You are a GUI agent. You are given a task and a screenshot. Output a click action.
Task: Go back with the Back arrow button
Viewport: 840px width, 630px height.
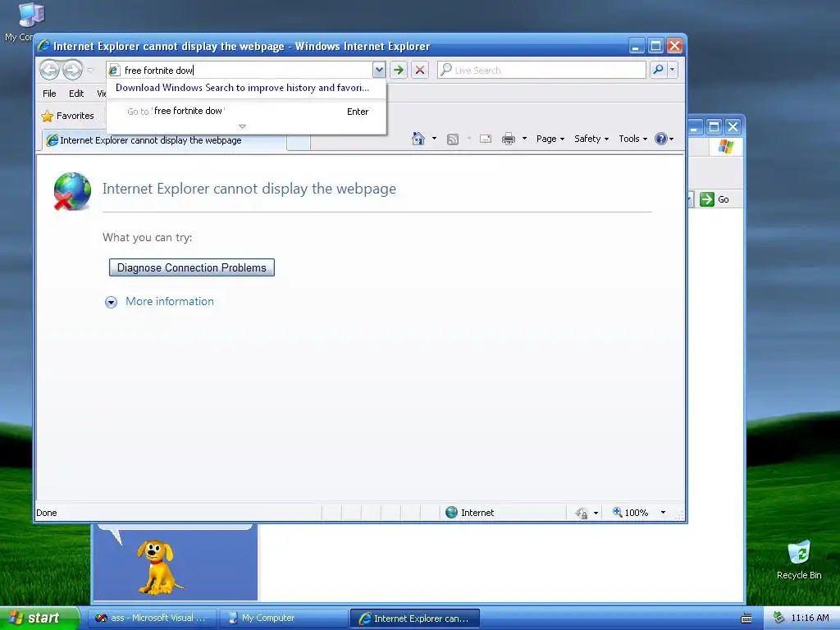click(49, 70)
